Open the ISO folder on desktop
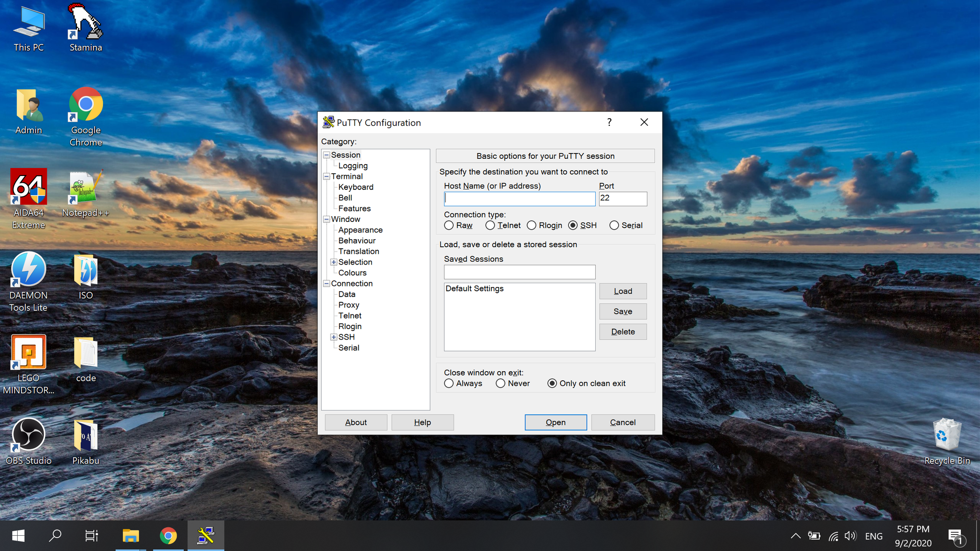The image size is (980, 551). tap(86, 277)
